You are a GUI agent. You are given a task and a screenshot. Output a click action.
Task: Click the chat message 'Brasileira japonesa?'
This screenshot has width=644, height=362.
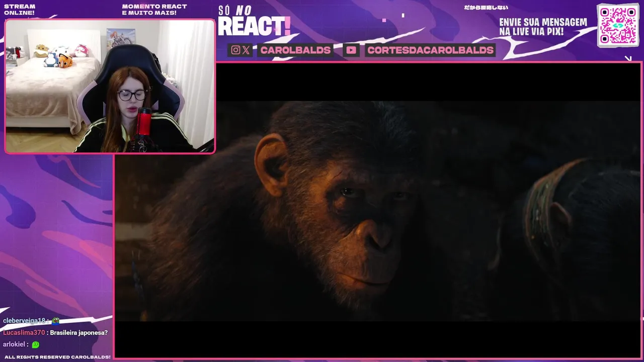point(79,333)
